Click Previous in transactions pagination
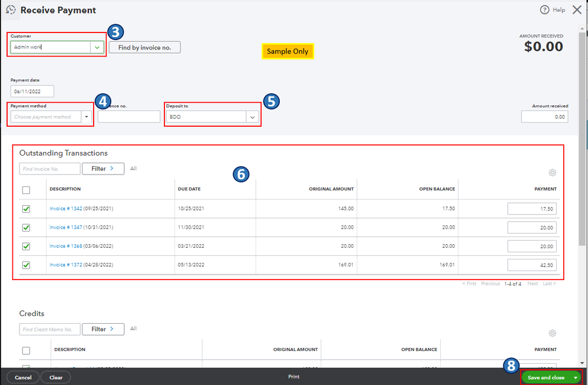Image resolution: width=588 pixels, height=385 pixels. click(490, 284)
